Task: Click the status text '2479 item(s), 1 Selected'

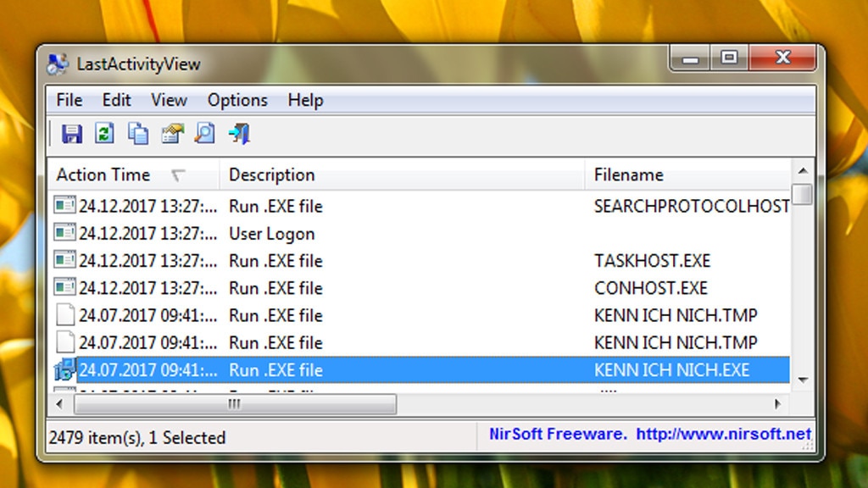Action: (137, 438)
